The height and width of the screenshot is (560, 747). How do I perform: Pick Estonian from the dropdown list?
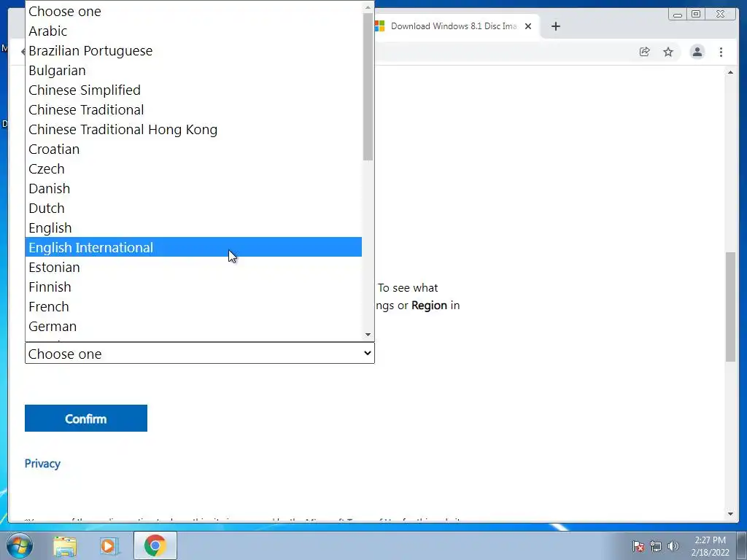click(x=193, y=267)
